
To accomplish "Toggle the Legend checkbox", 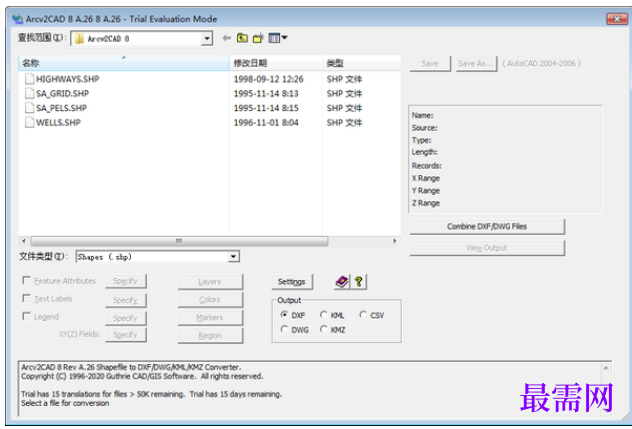I will point(27,316).
